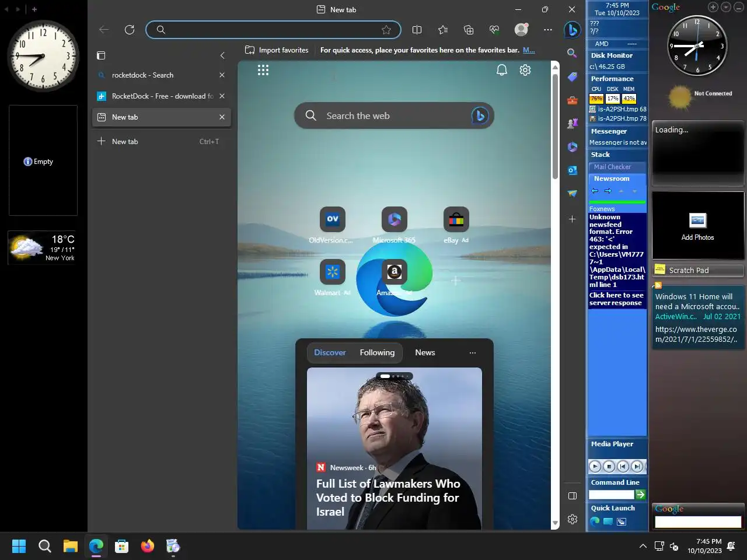Click the Google sidebar add gadgets plus button
Image resolution: width=747 pixels, height=560 pixels.
713,7
